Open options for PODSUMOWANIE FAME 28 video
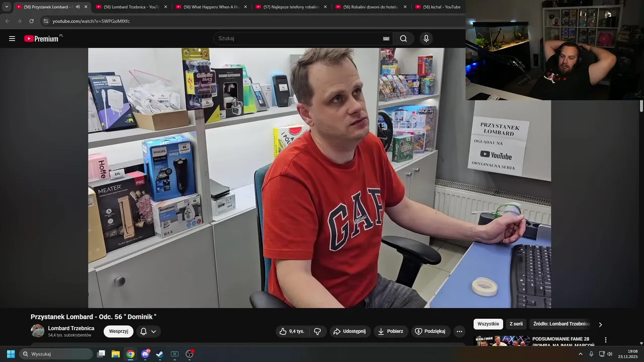 pos(606,340)
